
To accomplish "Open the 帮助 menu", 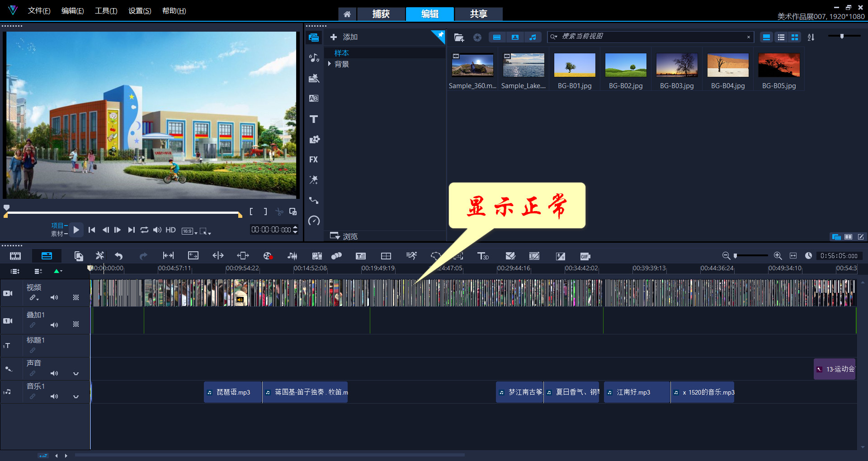I will [x=174, y=11].
